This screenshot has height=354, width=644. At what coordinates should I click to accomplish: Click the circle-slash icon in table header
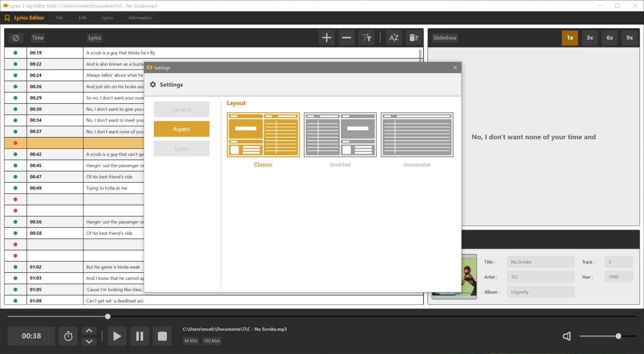[x=16, y=38]
